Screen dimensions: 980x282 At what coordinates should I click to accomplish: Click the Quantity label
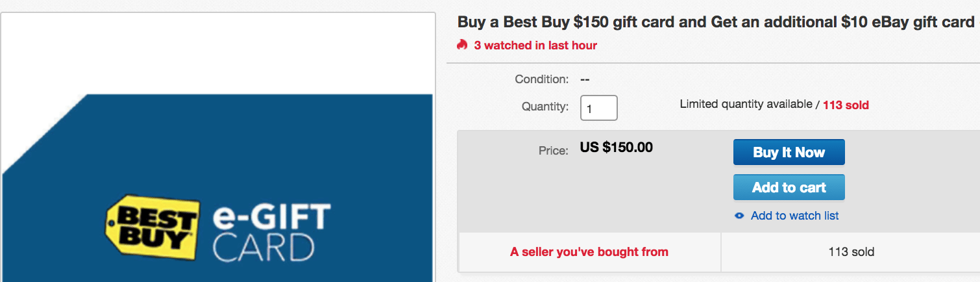[x=545, y=107]
